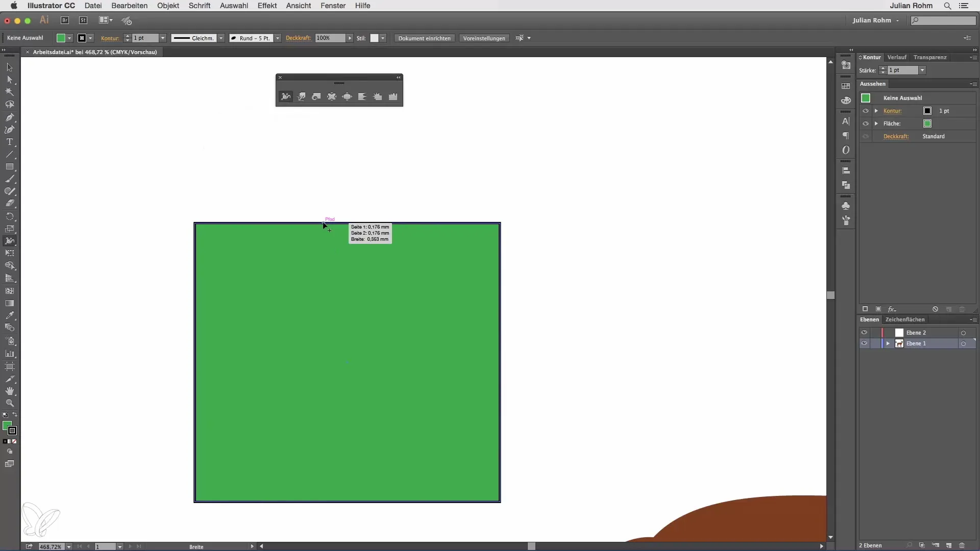Switch to the Zeichenflächen tab
The width and height of the screenshot is (980, 551).
click(x=904, y=319)
